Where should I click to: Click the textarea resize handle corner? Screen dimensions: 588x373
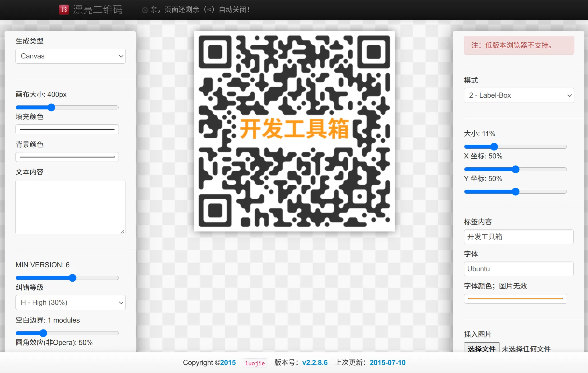tap(123, 232)
